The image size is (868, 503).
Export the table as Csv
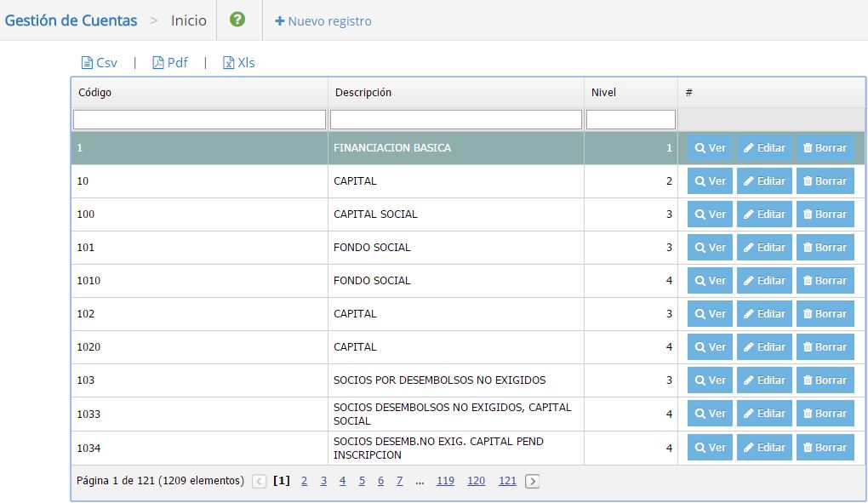pos(99,62)
